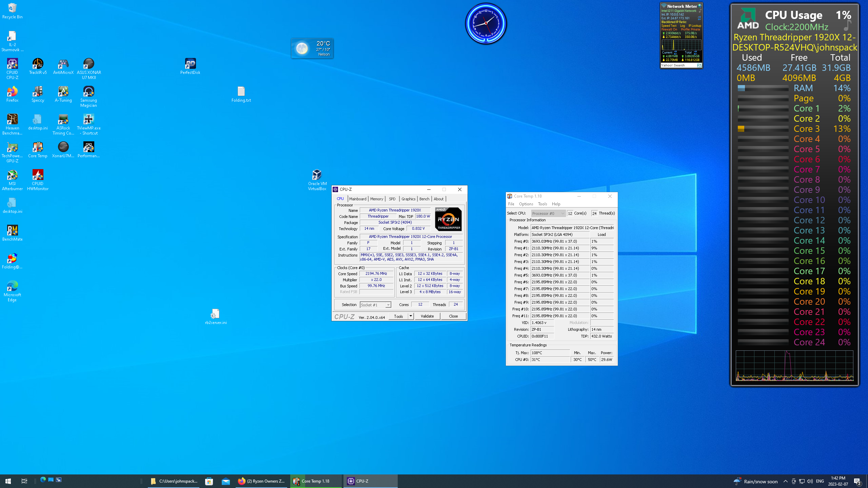The height and width of the screenshot is (488, 868).
Task: Click the Network Meter globe icon
Action: tap(699, 6)
